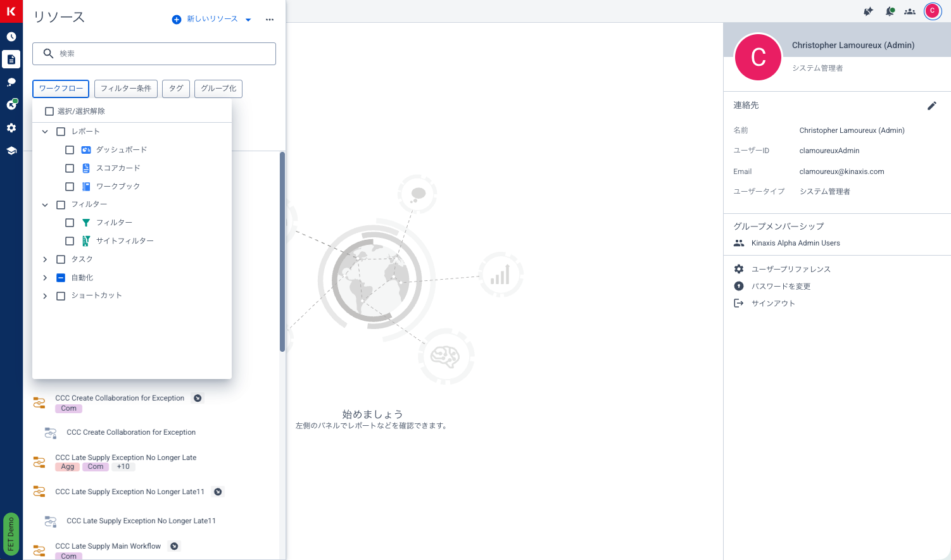The width and height of the screenshot is (951, 560).
Task: Click the history clock icon in sidebar
Action: (11, 37)
